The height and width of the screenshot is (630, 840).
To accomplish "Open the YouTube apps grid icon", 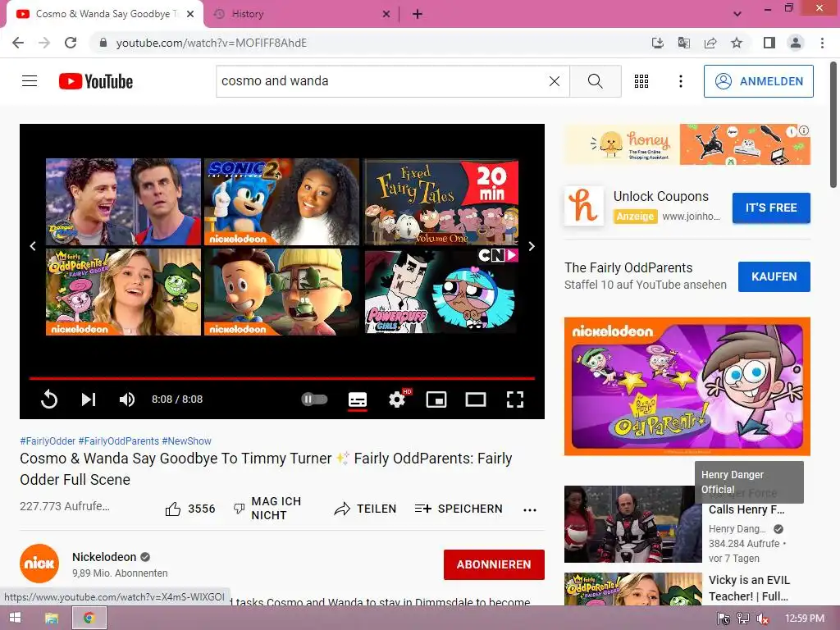I will 641,81.
